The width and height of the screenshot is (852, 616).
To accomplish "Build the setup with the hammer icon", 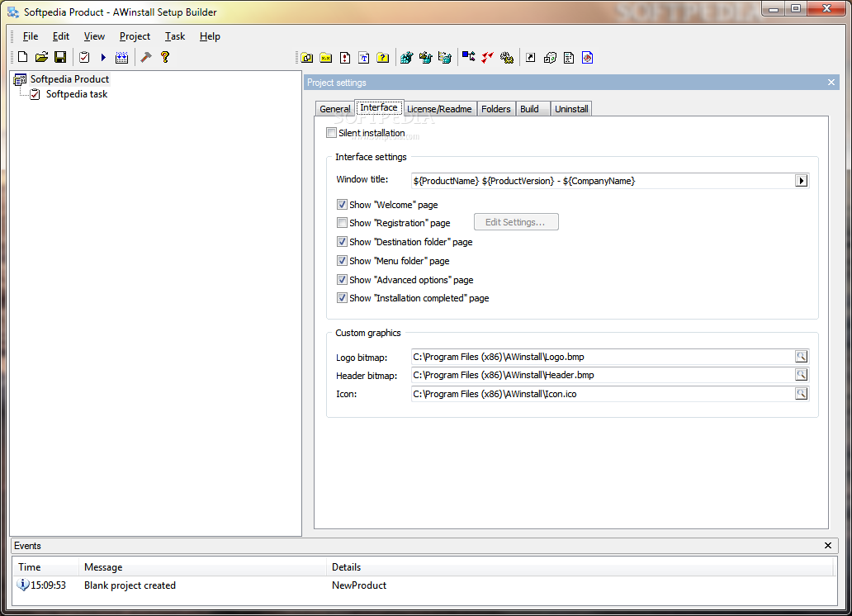I will pyautogui.click(x=145, y=57).
